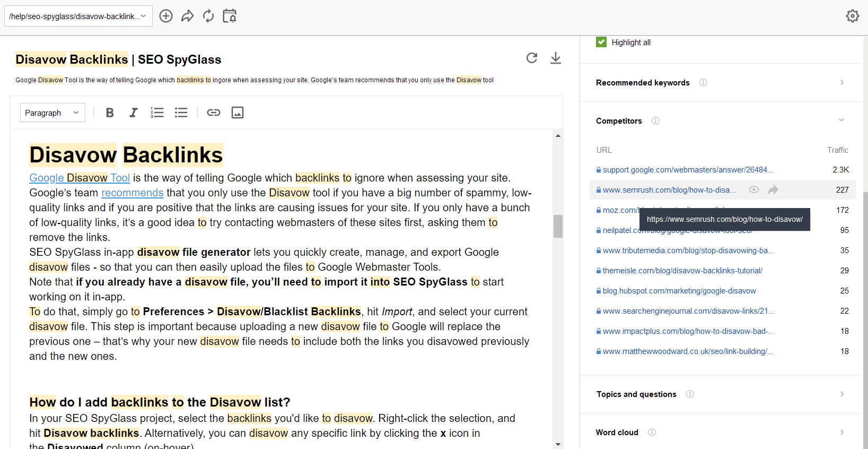Viewport: 868px width, 449px height.
Task: Uncheck the Highlight all checkbox
Action: coord(601,42)
